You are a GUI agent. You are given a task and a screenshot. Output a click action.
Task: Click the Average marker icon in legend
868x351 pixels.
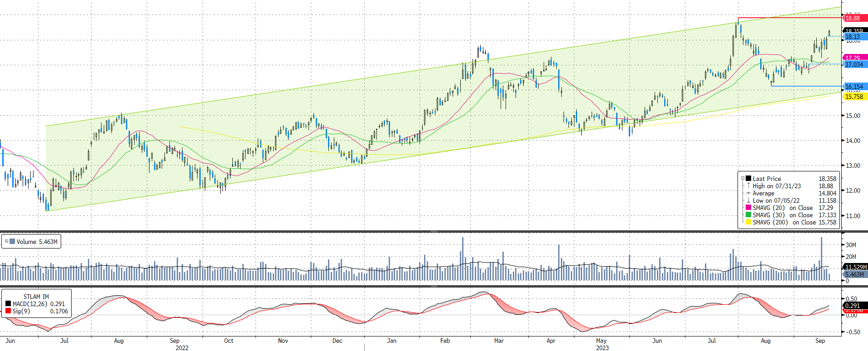(x=748, y=193)
